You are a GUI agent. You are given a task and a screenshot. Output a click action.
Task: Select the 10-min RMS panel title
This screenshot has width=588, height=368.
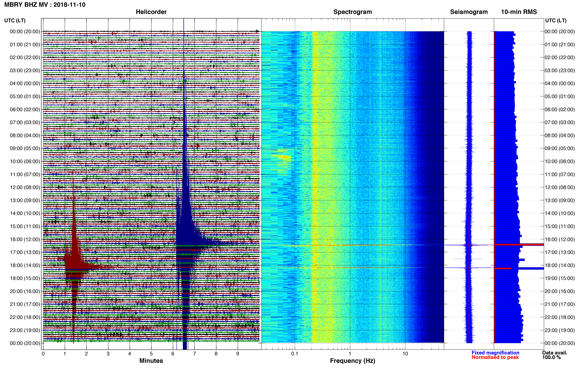[x=519, y=12]
